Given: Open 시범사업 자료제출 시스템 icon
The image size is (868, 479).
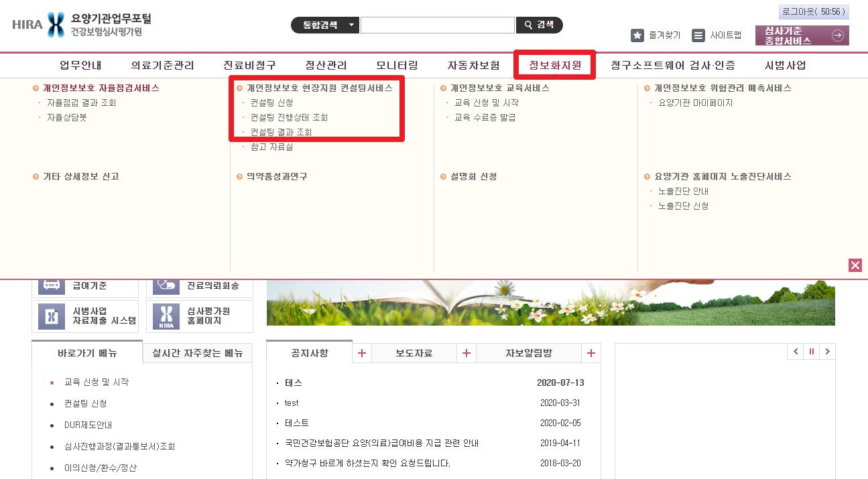Looking at the screenshot, I should [52, 316].
